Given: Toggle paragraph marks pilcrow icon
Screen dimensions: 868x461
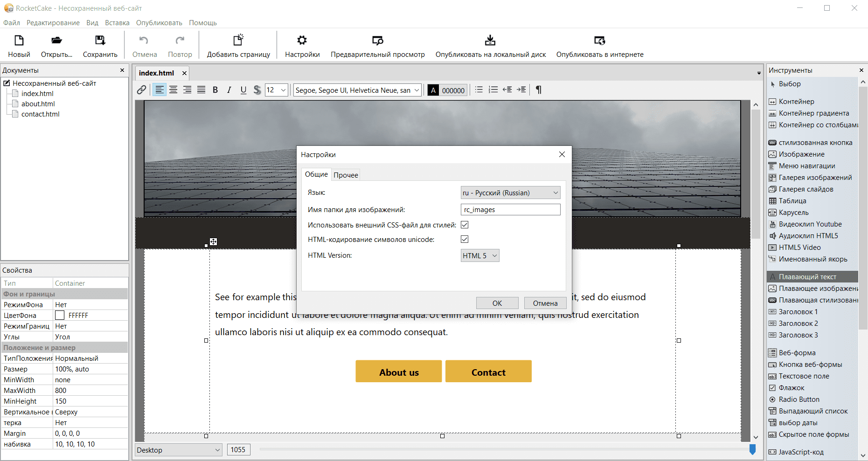Looking at the screenshot, I should [539, 89].
